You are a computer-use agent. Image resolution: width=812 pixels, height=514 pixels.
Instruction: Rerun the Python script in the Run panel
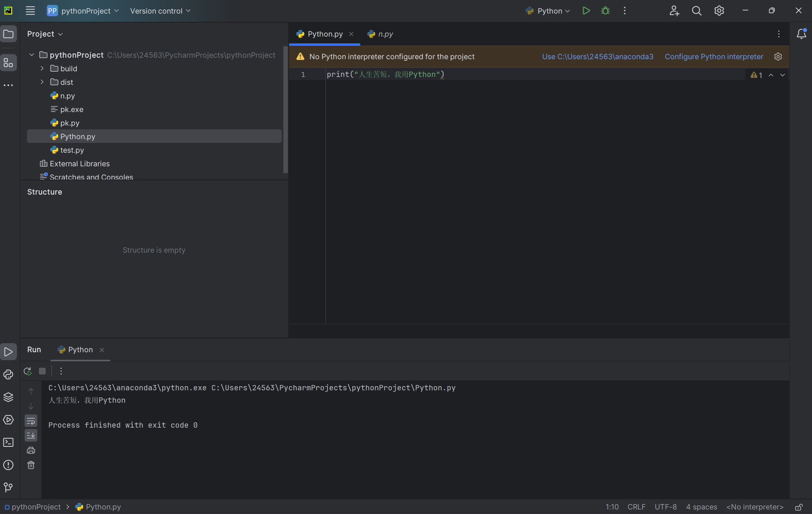28,371
